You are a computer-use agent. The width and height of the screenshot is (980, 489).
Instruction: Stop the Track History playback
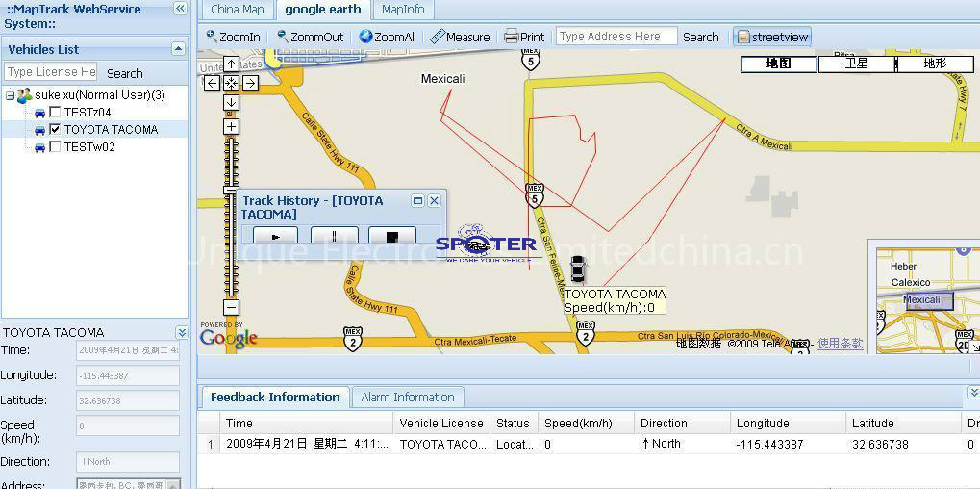[x=391, y=236]
